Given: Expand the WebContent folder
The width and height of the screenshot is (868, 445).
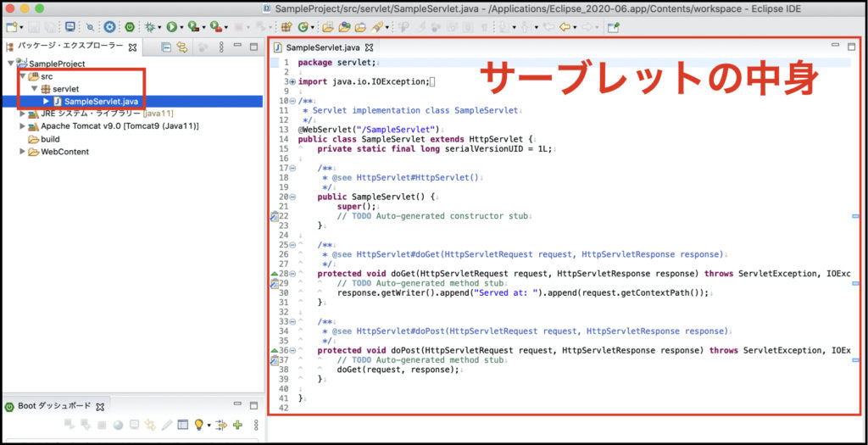Looking at the screenshot, I should (x=22, y=152).
